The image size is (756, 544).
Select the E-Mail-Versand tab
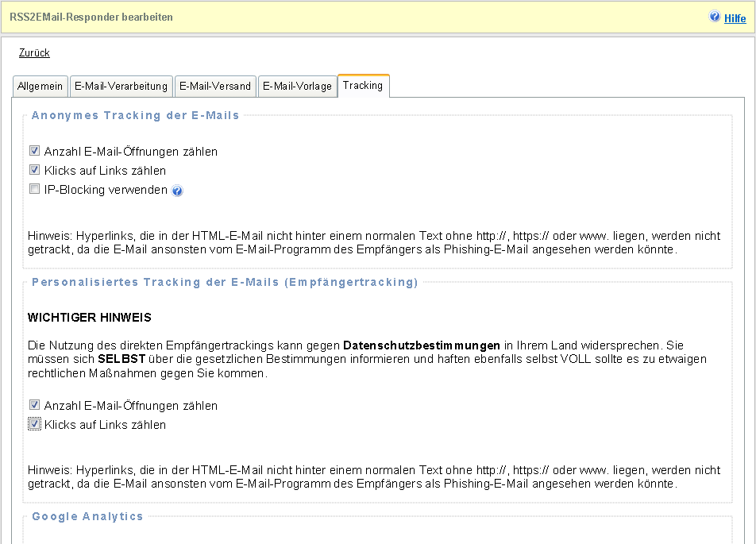click(x=214, y=87)
